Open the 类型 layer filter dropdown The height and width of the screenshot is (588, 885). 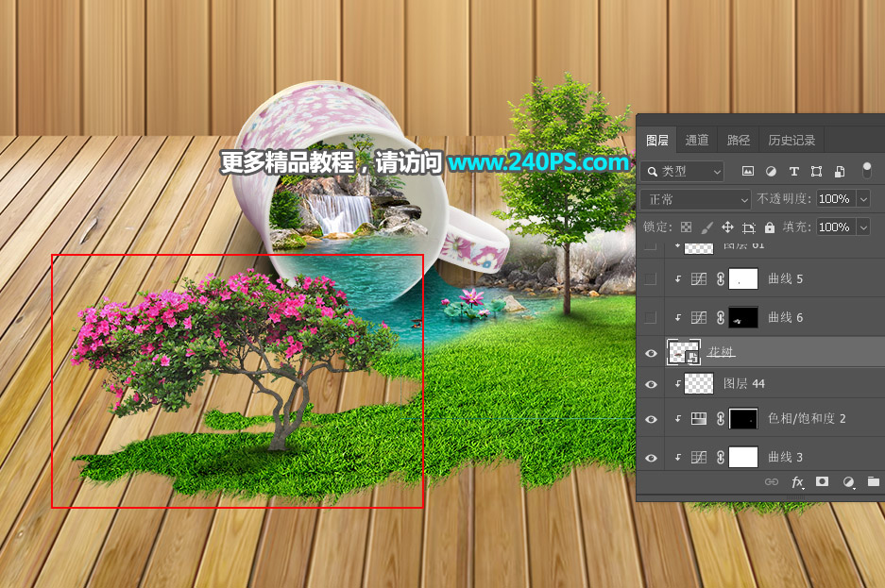[683, 172]
